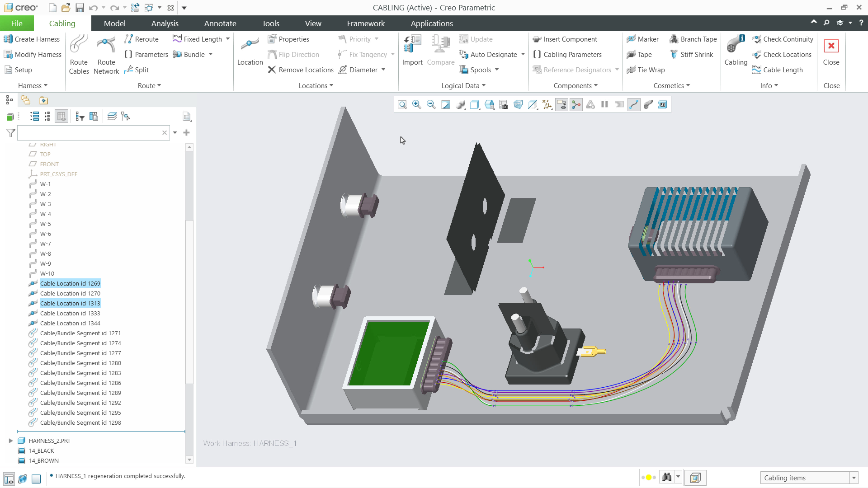Select Cable Location id 1270
This screenshot has height=488, width=868.
[x=70, y=293]
